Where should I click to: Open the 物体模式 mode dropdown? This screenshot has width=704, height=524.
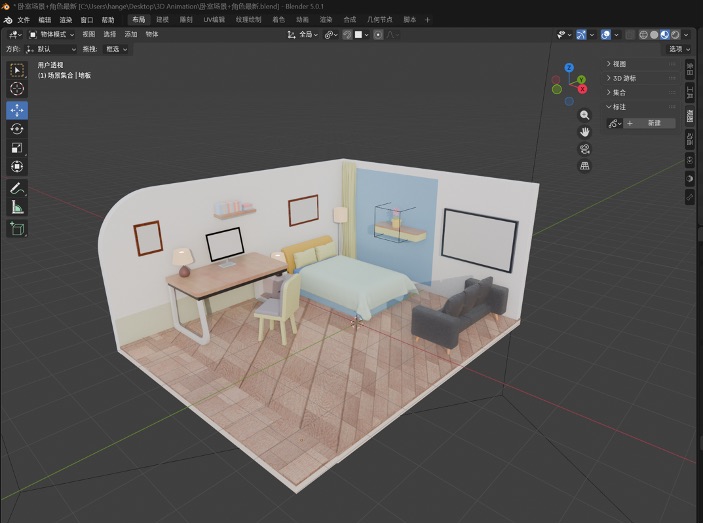coord(52,35)
